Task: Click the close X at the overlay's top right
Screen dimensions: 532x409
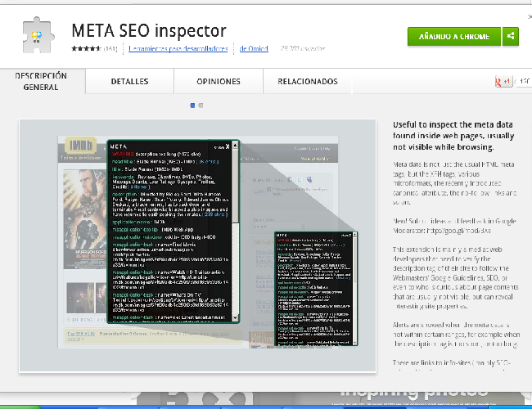Action: click(x=530, y=16)
